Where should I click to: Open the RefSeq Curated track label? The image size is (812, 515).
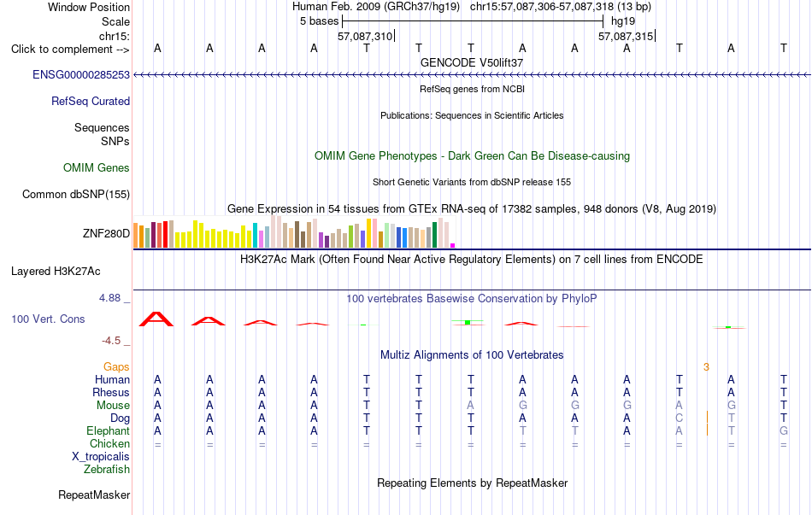90,101
